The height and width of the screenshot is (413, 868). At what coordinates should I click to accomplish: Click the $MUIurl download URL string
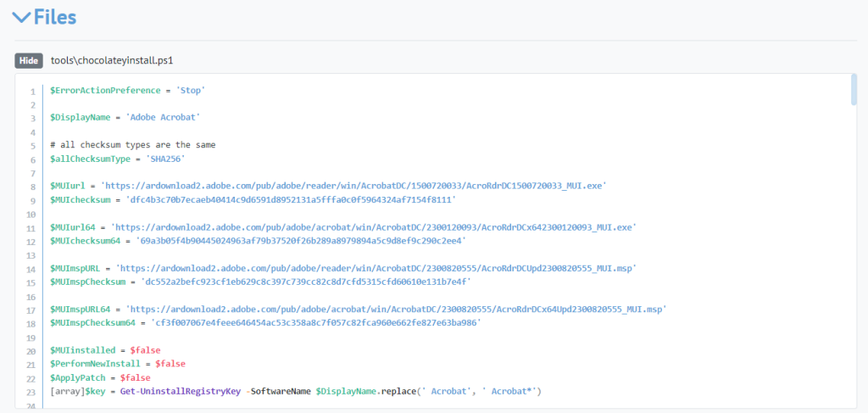click(353, 186)
